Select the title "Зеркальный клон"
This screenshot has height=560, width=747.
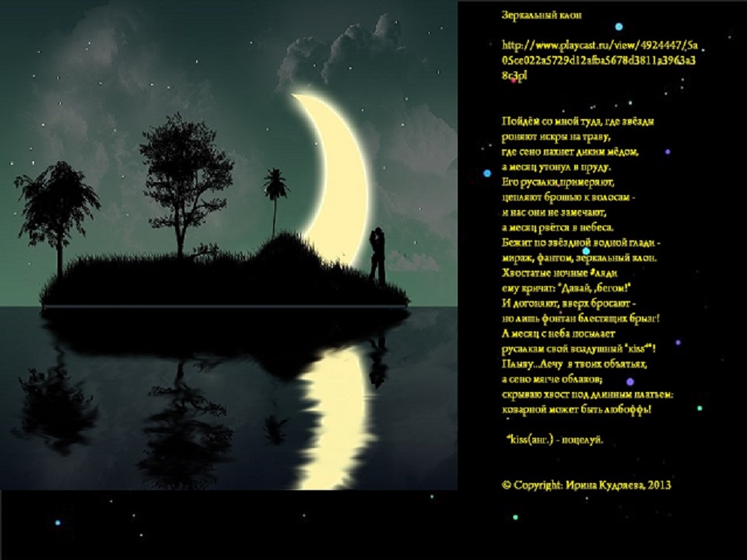[x=542, y=16]
